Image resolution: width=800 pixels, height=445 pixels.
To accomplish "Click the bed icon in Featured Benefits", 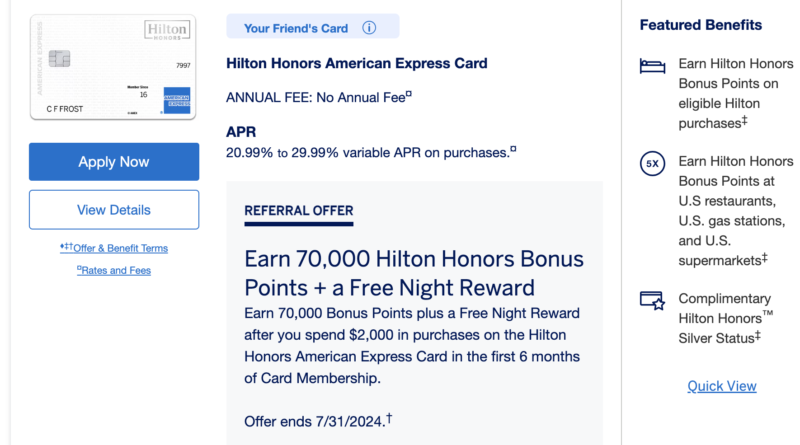I will tap(652, 67).
